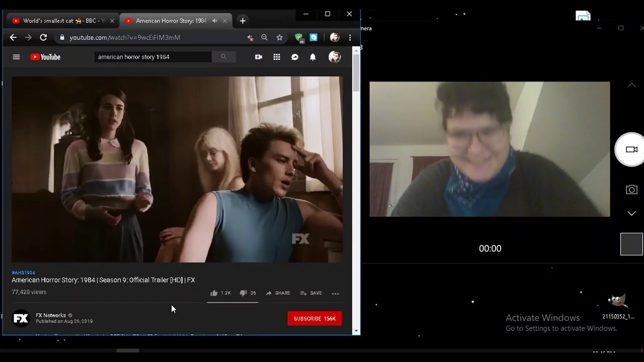Open the YouTube apps grid
This screenshot has width=644, height=362.
tap(277, 57)
